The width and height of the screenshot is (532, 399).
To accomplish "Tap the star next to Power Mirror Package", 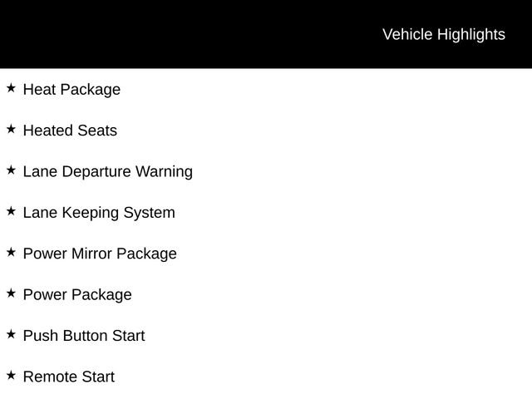I will [11, 252].
